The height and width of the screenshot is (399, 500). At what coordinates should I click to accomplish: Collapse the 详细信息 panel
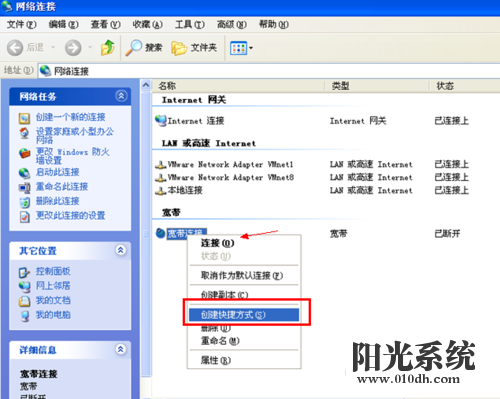pyautogui.click(x=121, y=349)
